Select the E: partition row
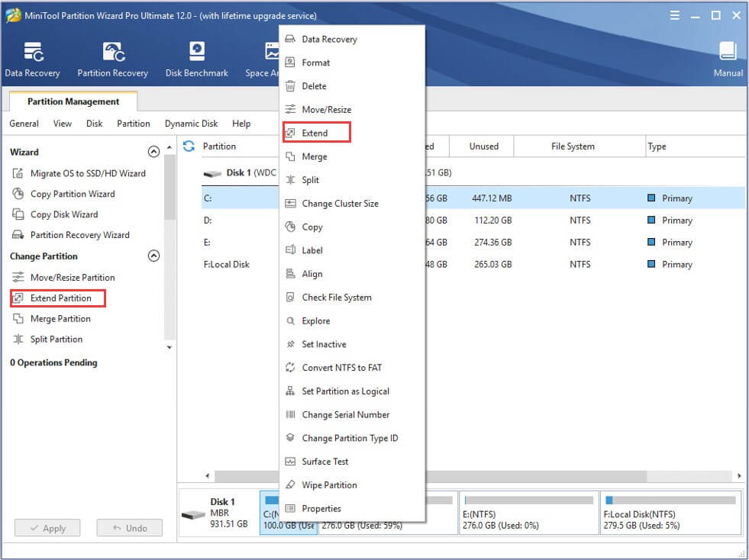749x560 pixels. (x=473, y=242)
